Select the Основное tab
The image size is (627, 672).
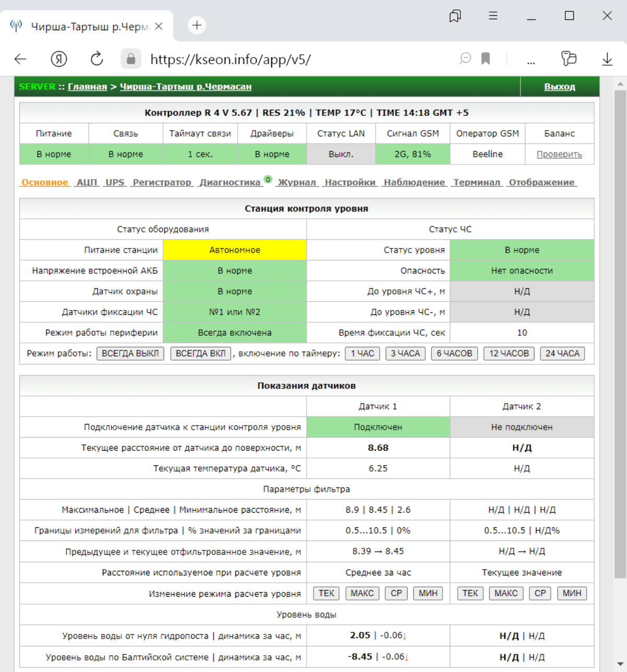tap(45, 182)
